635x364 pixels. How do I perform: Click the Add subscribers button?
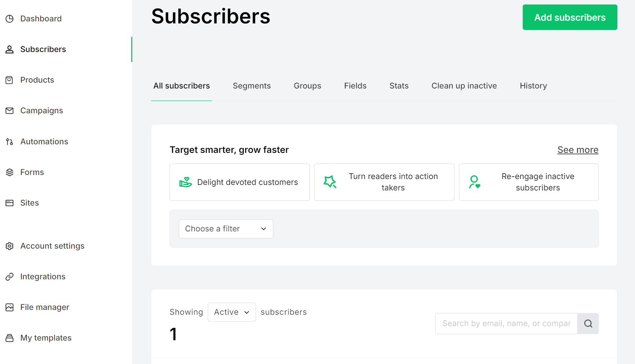pos(570,17)
